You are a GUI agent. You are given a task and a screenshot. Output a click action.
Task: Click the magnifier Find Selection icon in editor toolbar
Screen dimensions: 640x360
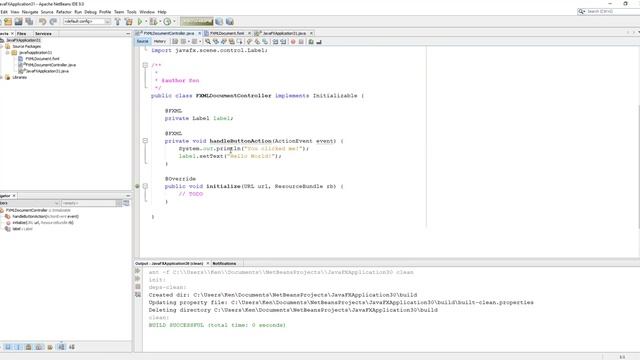[208, 41]
